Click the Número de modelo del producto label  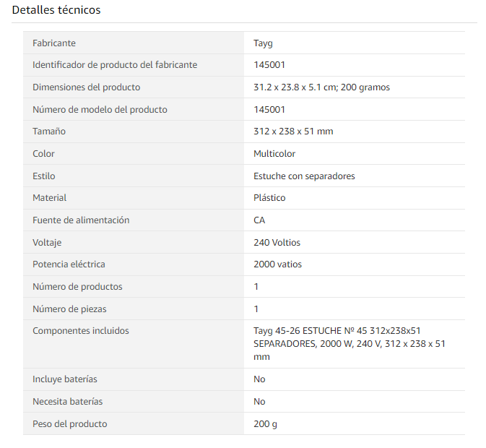(x=100, y=109)
